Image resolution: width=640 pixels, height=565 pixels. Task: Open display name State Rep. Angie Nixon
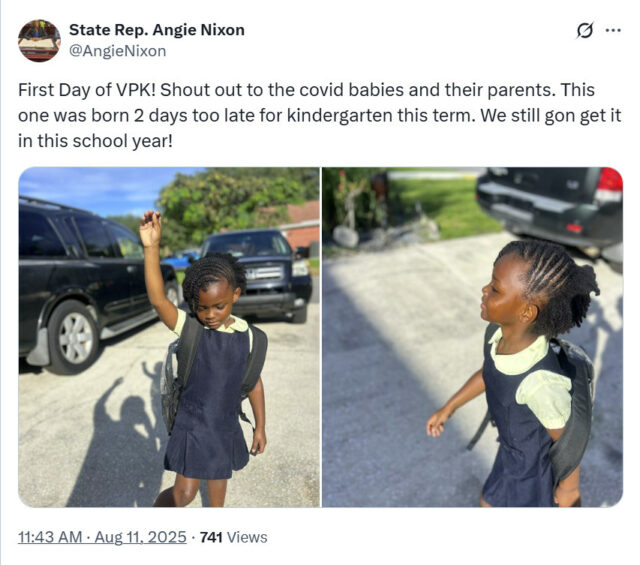tap(157, 30)
